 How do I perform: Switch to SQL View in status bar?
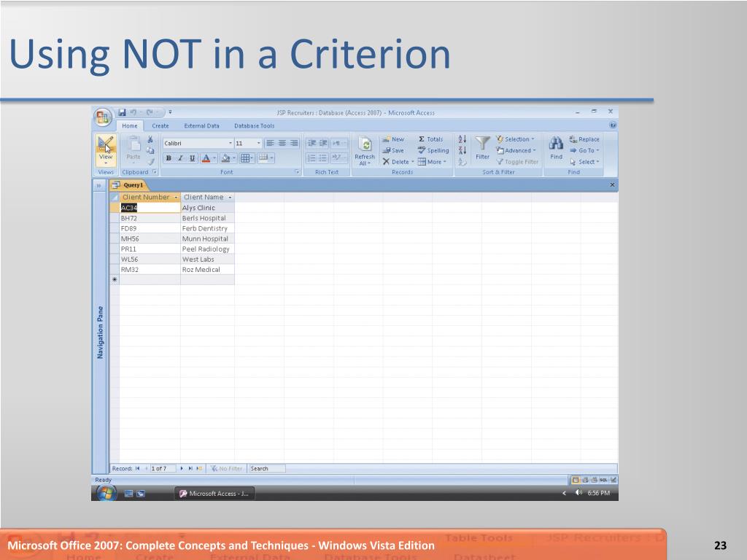coord(603,480)
